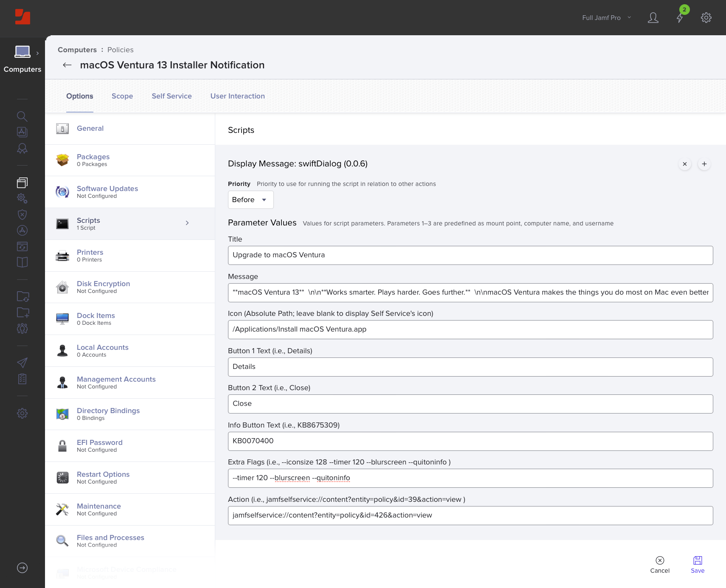Switch to the Scope tab

[x=122, y=96]
